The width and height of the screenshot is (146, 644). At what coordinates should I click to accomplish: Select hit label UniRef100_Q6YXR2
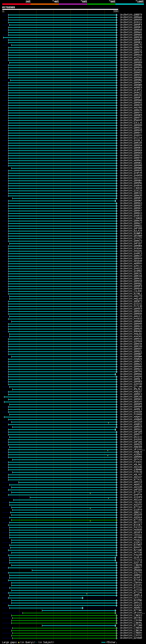tap(131, 618)
